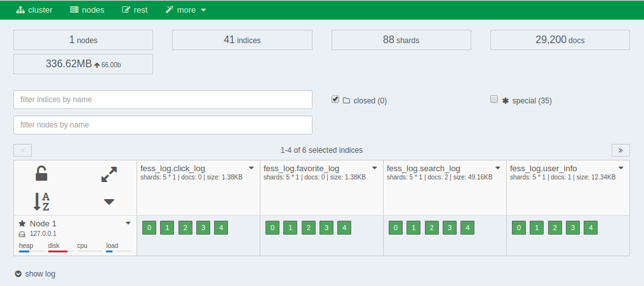Click shard 3 of fess_log.favorite_log
The width and height of the screenshot is (644, 286).
point(326,228)
